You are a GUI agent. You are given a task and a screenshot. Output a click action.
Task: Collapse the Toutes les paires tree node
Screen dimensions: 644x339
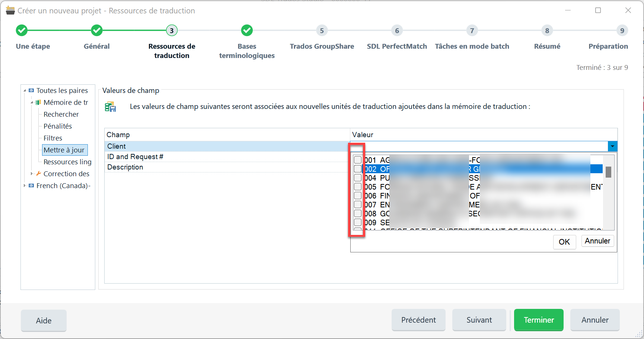coord(25,90)
